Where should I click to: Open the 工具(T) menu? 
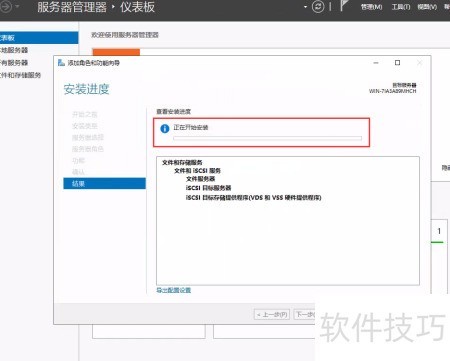[x=401, y=7]
